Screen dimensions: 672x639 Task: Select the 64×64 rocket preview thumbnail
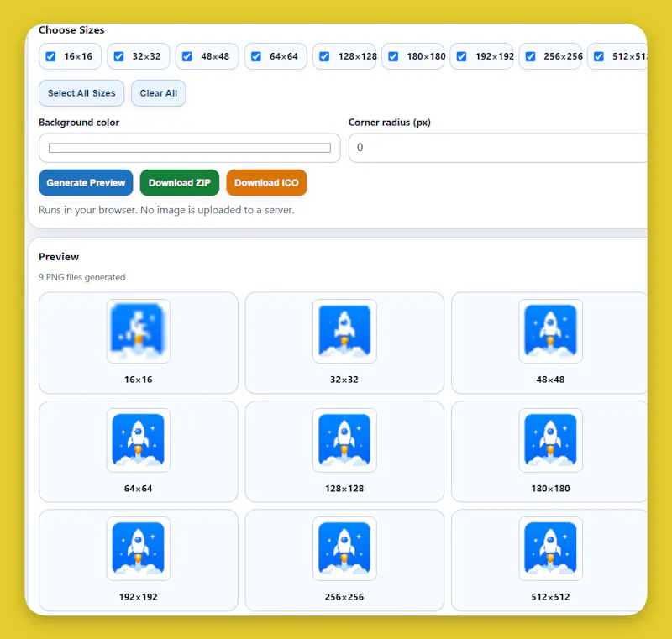(139, 440)
